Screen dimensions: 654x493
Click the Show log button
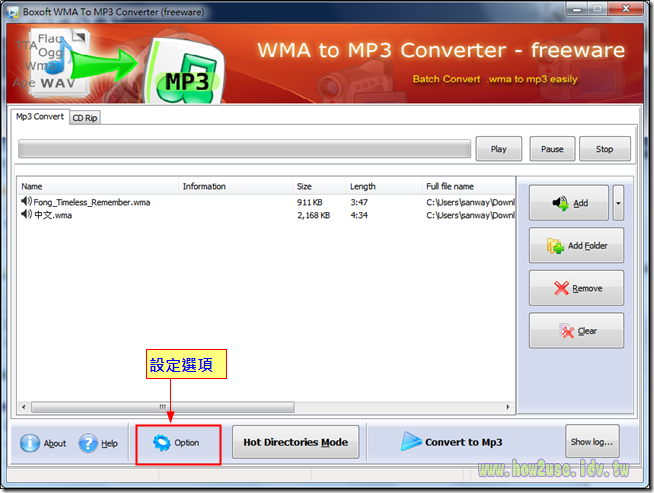coord(593,442)
